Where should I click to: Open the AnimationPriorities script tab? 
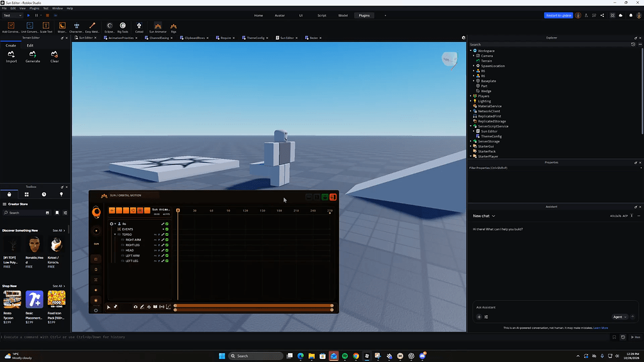pos(121,38)
